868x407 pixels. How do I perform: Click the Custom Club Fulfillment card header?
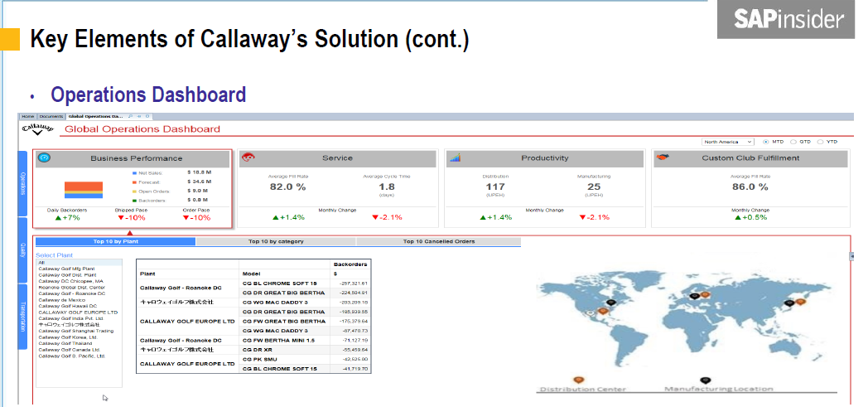[750, 158]
